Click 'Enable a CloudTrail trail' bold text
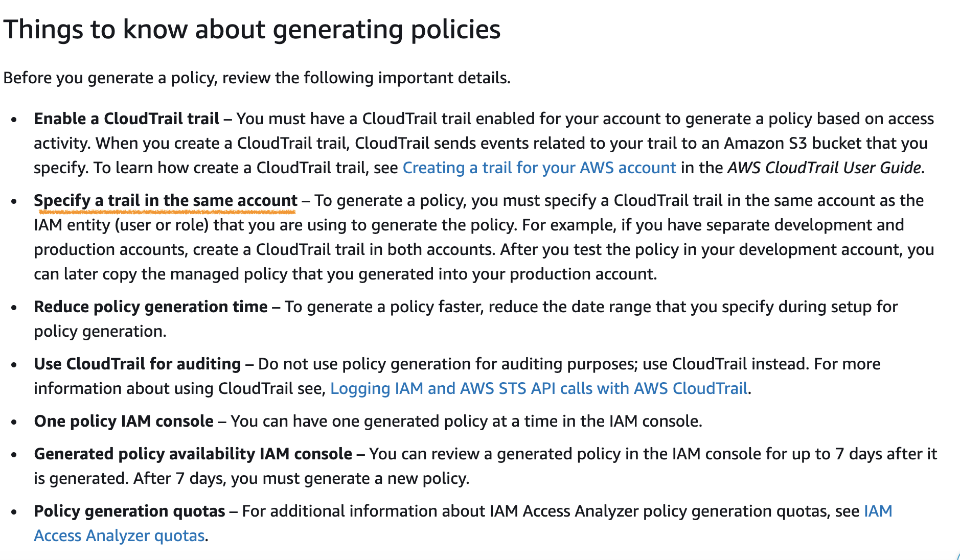This screenshot has width=960, height=560. click(127, 119)
